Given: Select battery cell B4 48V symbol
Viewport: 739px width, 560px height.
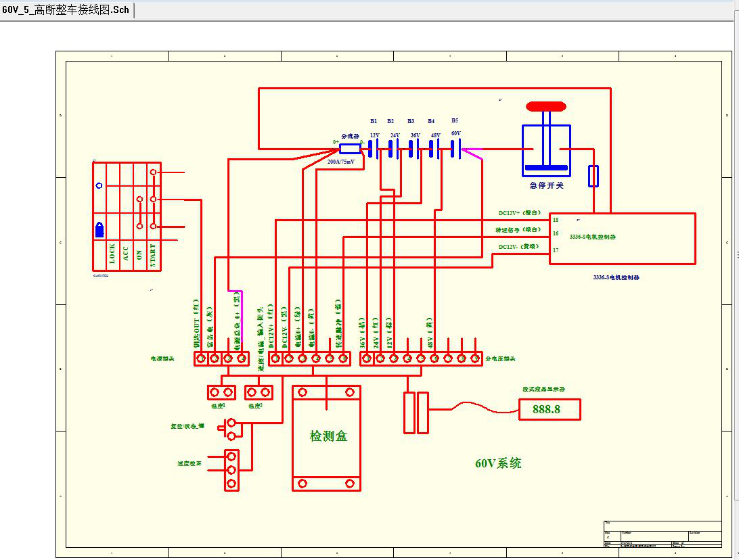Looking at the screenshot, I should click(434, 149).
